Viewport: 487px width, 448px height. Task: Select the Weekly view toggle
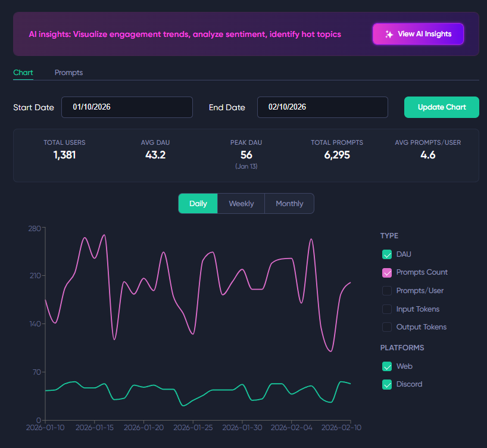pyautogui.click(x=241, y=203)
